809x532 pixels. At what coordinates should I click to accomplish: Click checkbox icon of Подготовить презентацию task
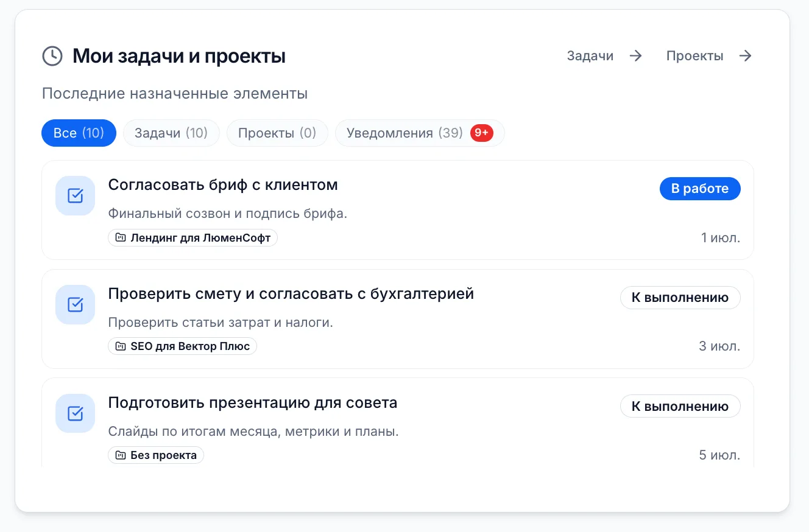(x=75, y=413)
